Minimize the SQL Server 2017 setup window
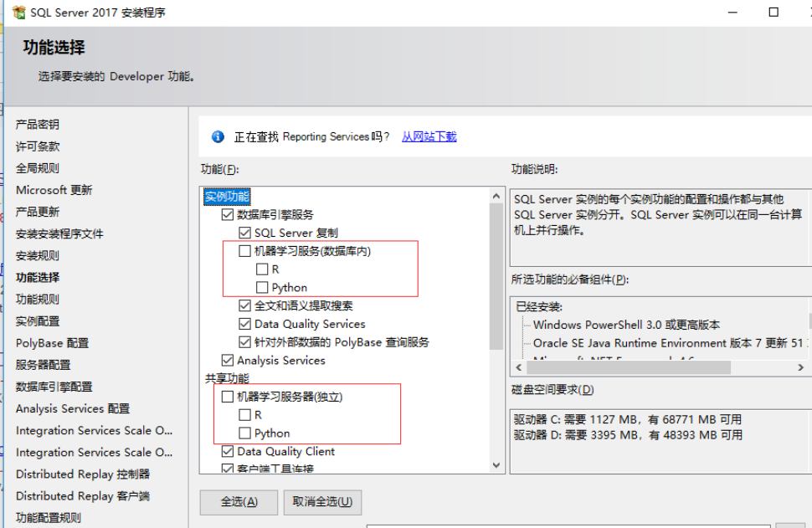Image resolution: width=812 pixels, height=528 pixels. tap(732, 13)
